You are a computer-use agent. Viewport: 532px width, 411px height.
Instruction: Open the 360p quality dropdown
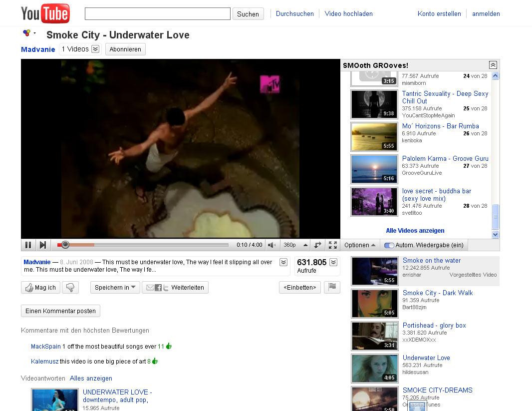coord(293,245)
